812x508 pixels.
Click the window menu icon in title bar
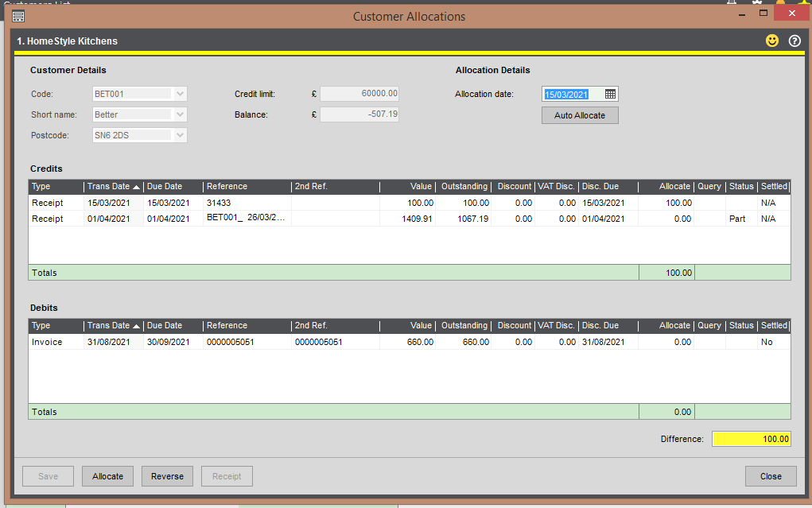19,16
